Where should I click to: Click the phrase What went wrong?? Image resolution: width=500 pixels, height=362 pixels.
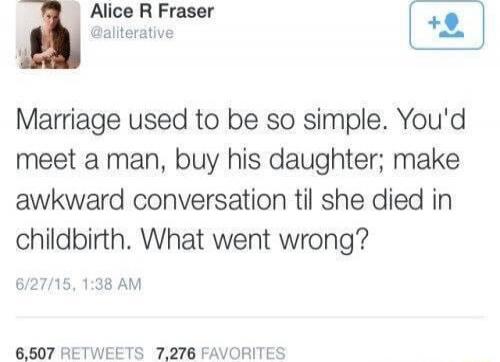tap(255, 240)
